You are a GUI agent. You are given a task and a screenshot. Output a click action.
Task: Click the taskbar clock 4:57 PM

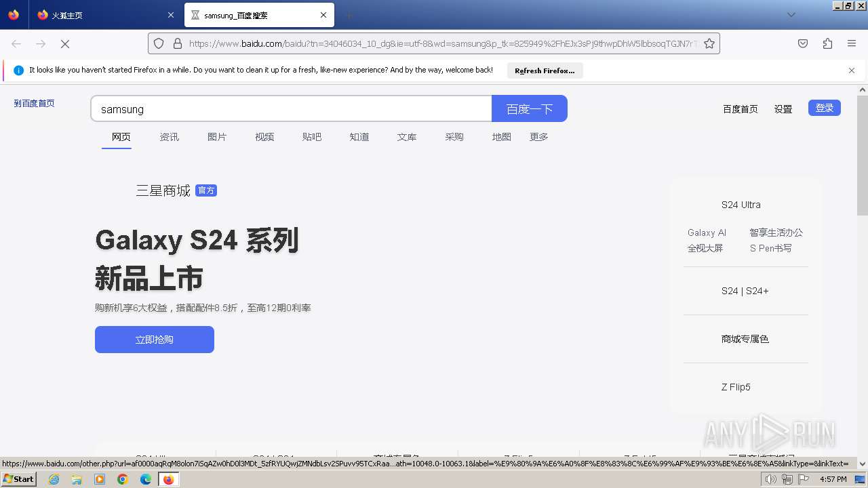833,479
